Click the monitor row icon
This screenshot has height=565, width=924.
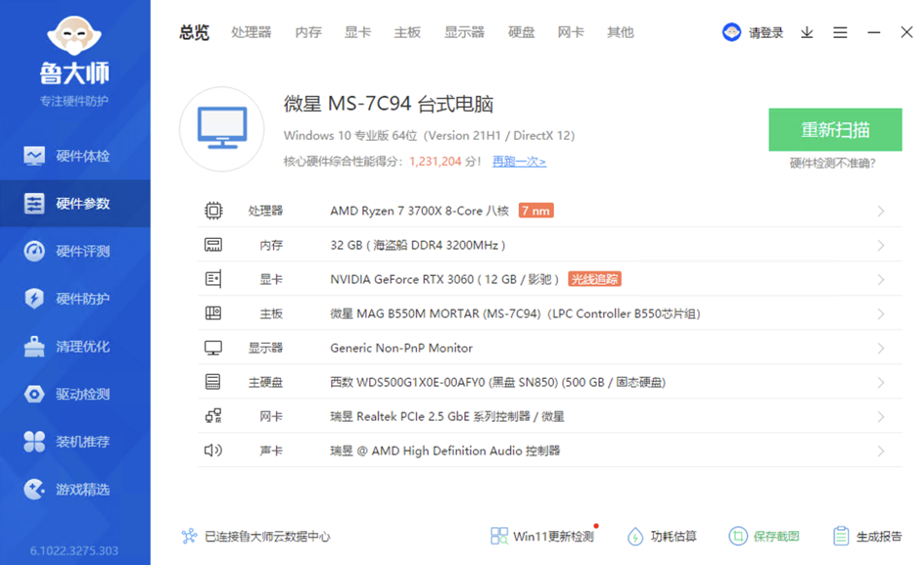click(x=213, y=348)
